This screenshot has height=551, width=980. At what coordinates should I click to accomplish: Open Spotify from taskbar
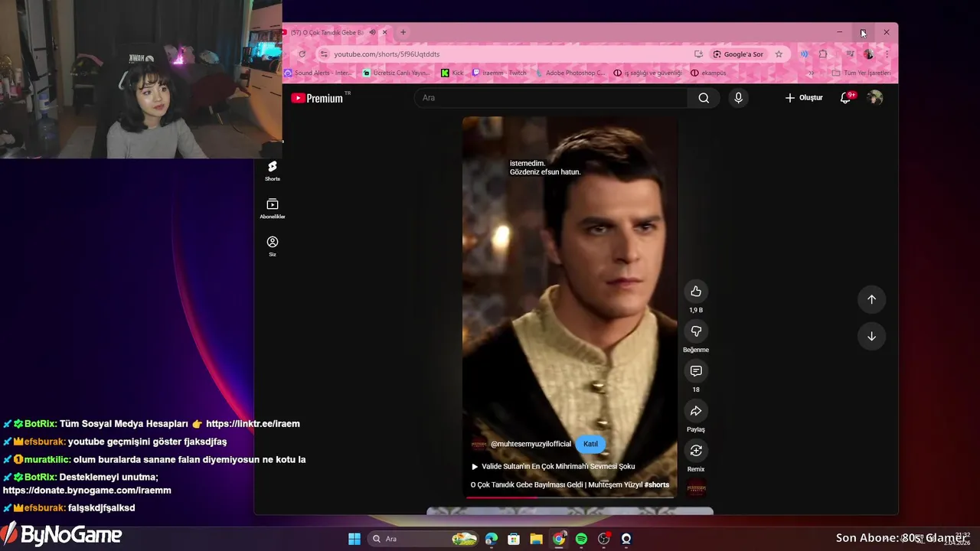pos(581,539)
